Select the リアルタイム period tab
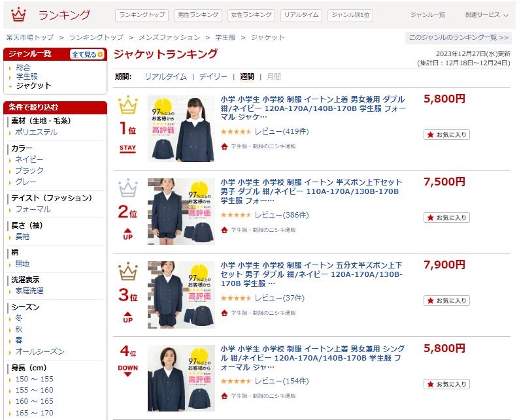Image resolution: width=519 pixels, height=420 pixels. tap(165, 76)
